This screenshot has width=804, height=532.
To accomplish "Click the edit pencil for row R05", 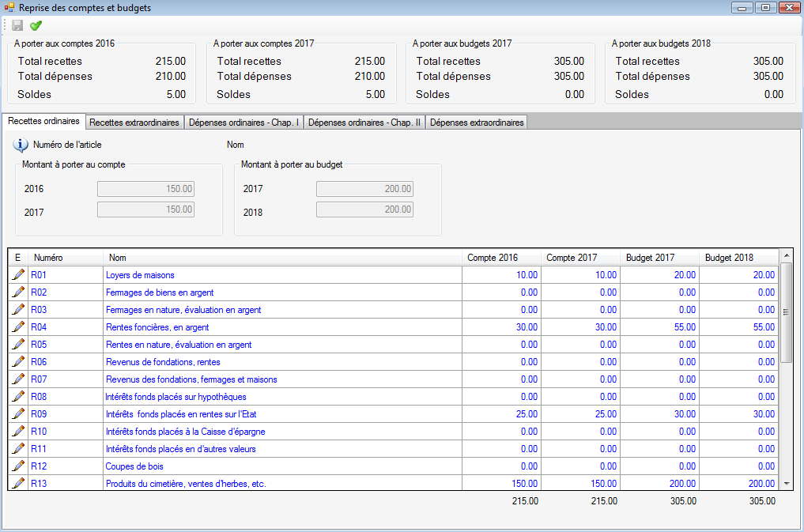I will click(x=18, y=345).
